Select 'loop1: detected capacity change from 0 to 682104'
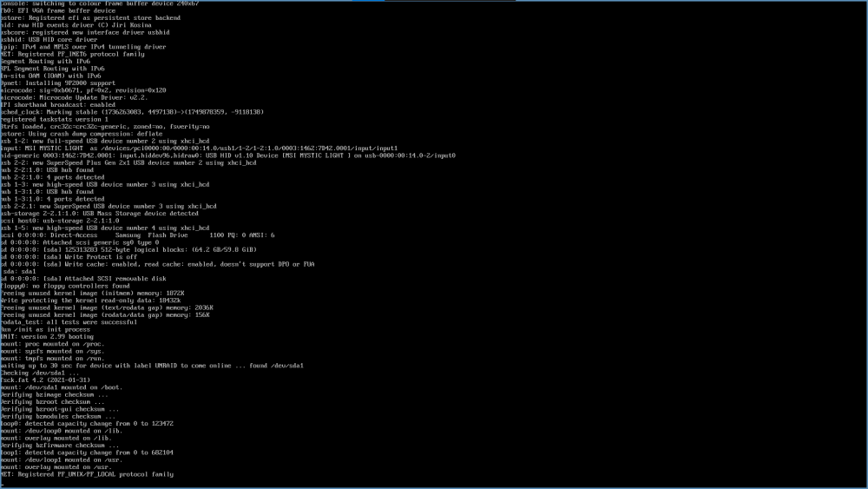Image resolution: width=868 pixels, height=489 pixels. pos(87,452)
